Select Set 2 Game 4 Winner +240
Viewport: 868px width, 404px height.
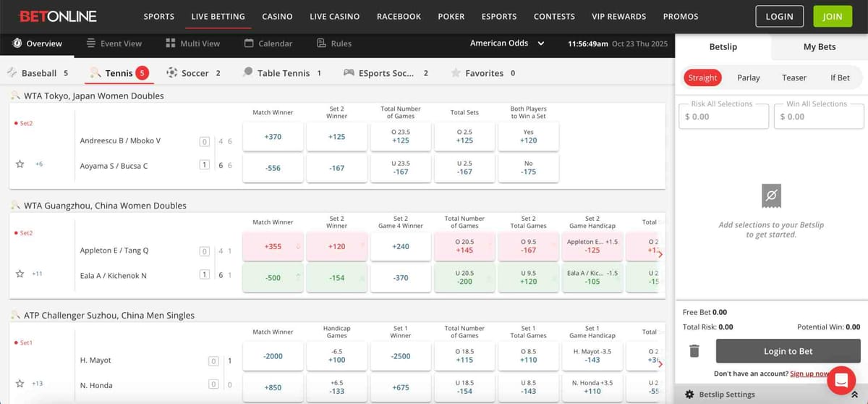click(x=400, y=246)
